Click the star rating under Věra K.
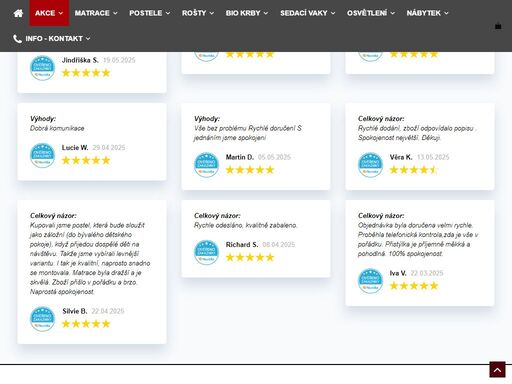Viewport: 512px width, 384px height. 413,170
